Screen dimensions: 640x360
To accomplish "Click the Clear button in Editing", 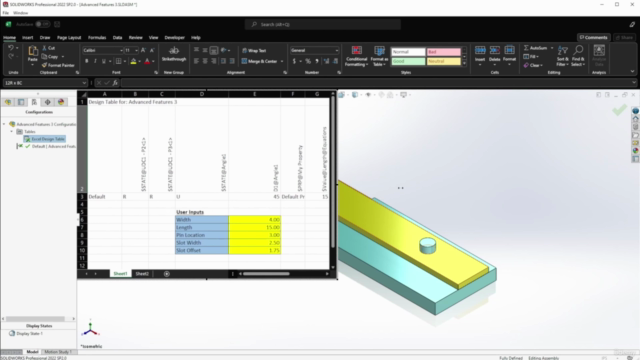I will [533, 65].
